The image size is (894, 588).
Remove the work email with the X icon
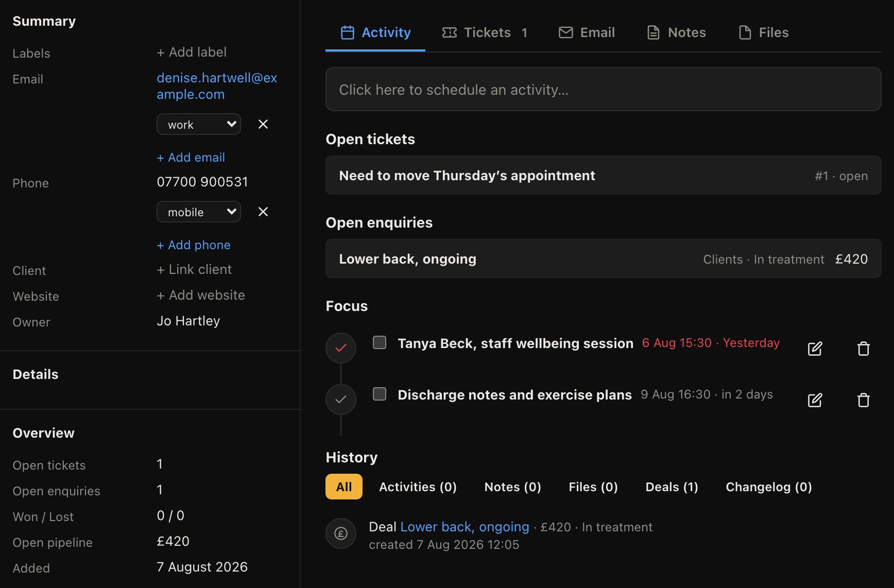[263, 124]
